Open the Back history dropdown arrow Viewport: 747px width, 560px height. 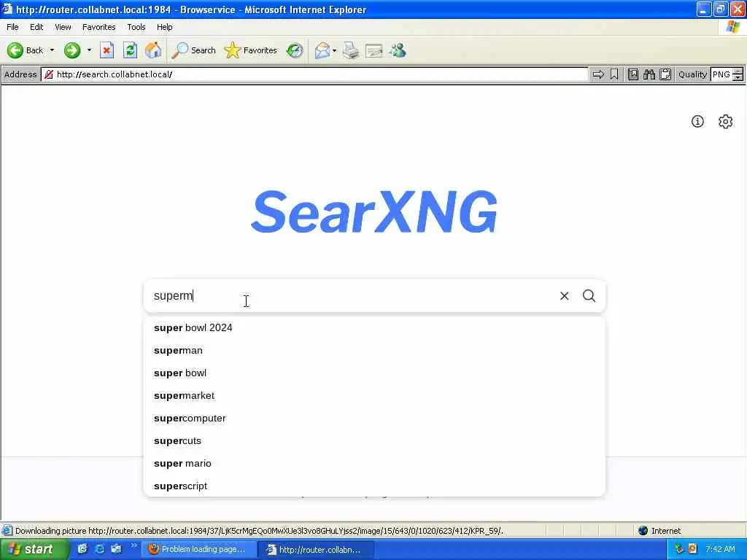52,50
